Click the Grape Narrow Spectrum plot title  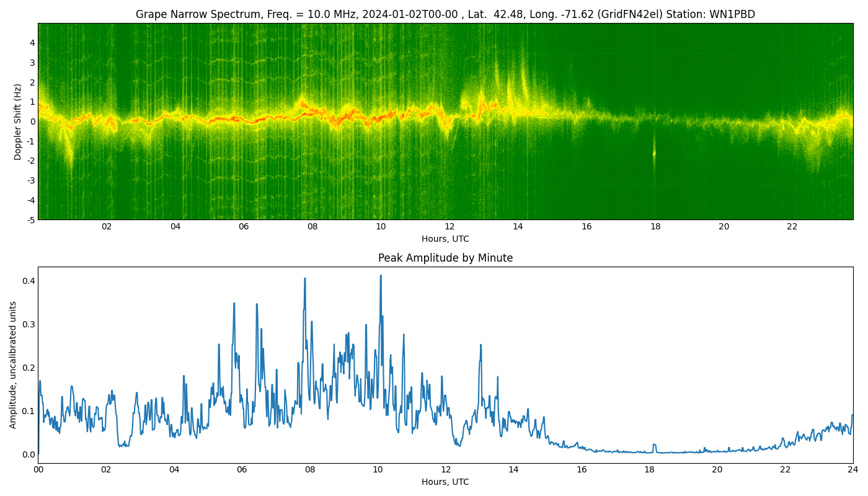445,14
